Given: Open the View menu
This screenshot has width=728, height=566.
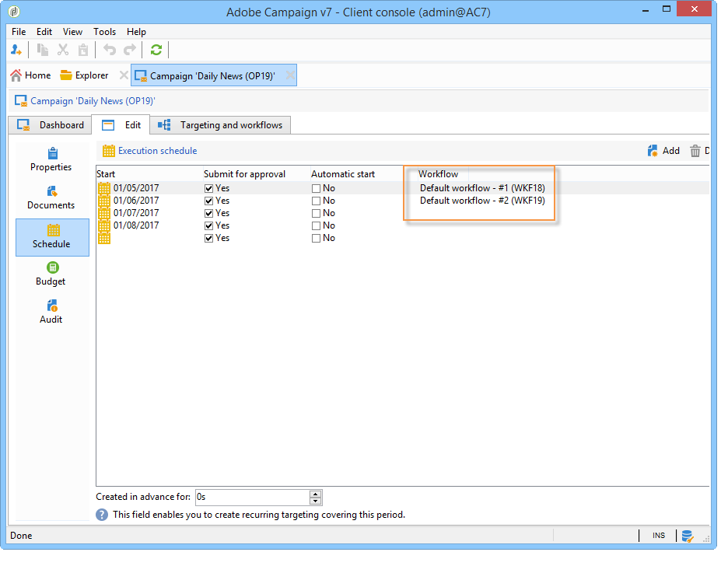Looking at the screenshot, I should click(72, 32).
